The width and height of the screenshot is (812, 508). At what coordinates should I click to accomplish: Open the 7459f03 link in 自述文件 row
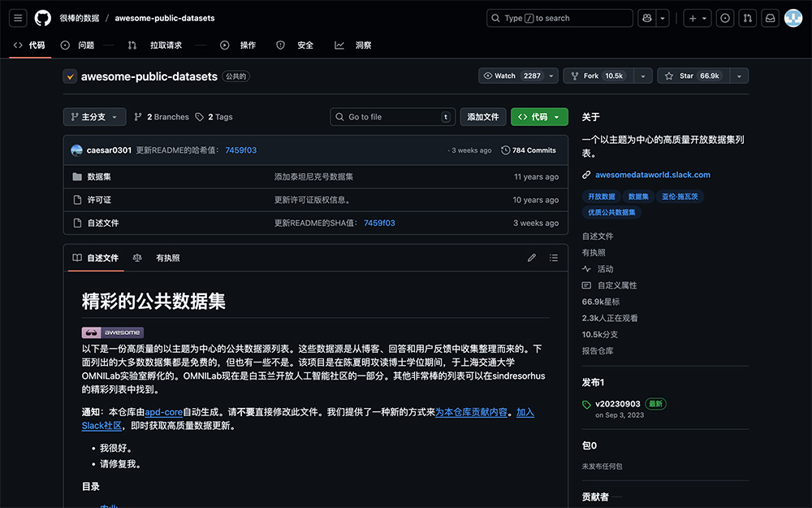[x=379, y=223]
